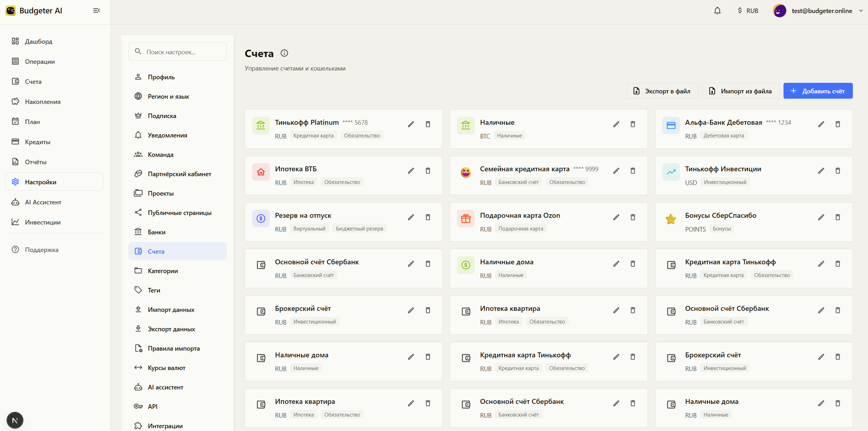Go to the Кредиты section

(x=37, y=142)
